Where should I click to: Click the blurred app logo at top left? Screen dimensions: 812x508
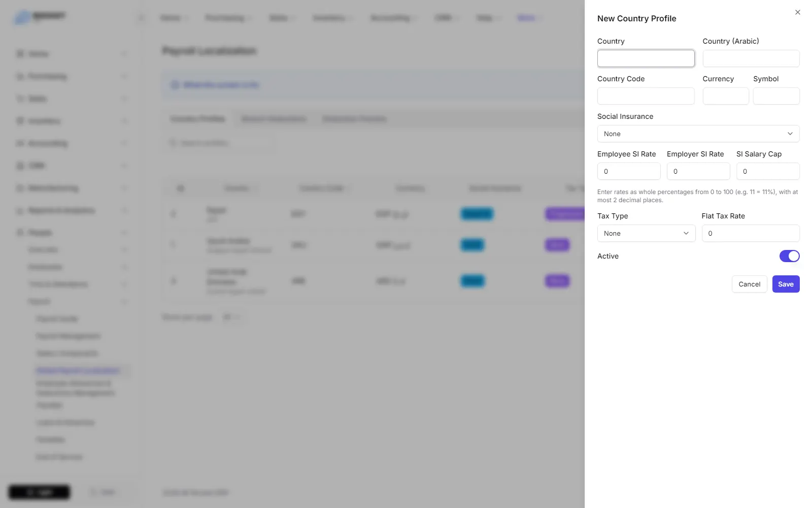click(x=40, y=17)
